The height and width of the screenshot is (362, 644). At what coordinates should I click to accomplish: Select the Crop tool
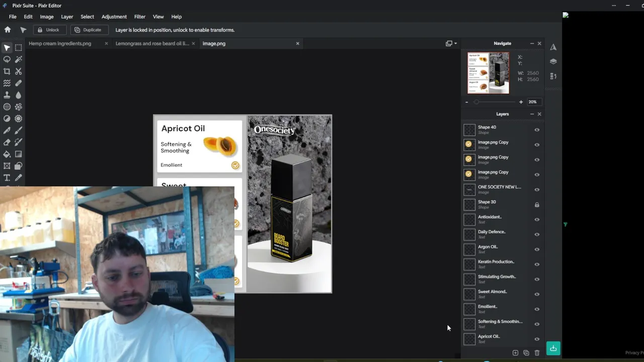[x=7, y=71]
